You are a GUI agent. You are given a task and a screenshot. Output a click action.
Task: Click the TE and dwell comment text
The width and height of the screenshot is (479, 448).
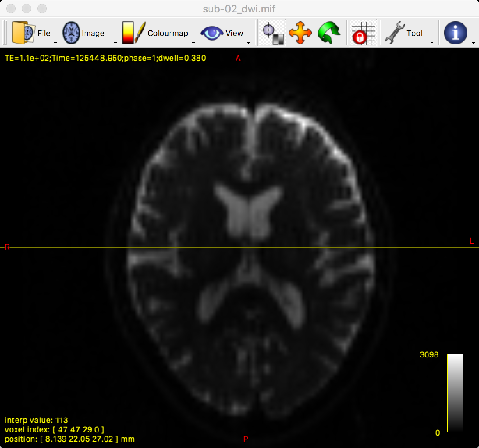coord(105,58)
